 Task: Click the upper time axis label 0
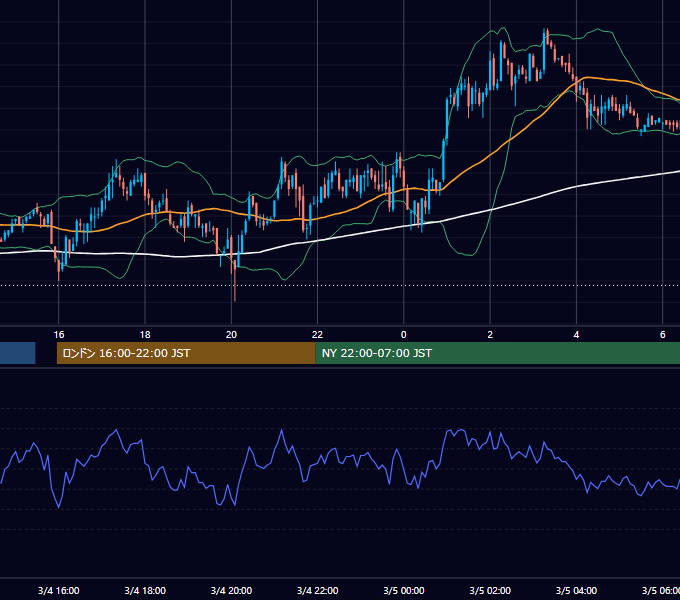404,335
